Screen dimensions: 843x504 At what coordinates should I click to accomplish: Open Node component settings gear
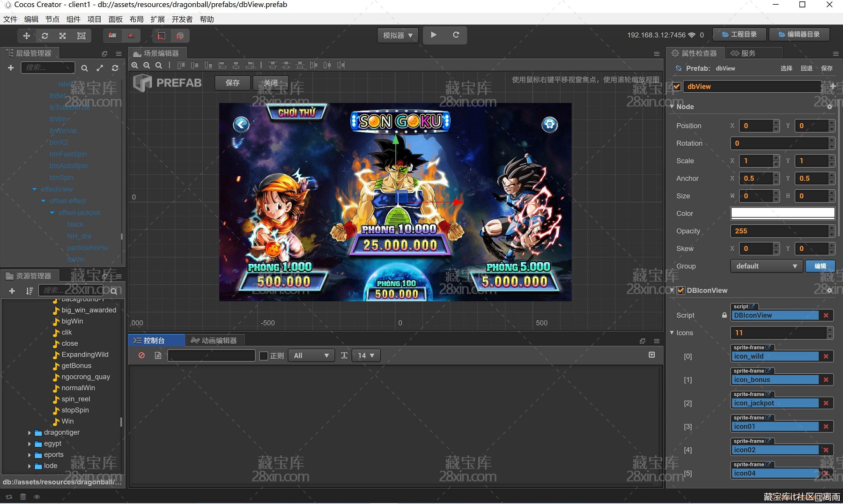(829, 107)
